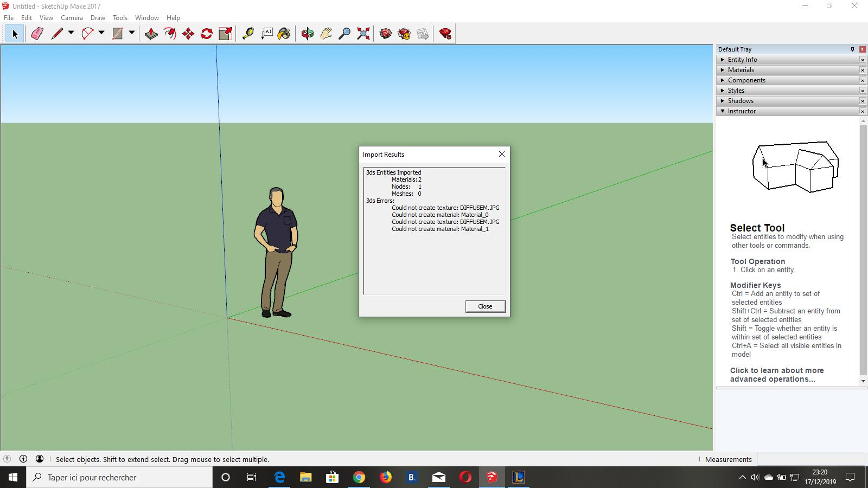This screenshot has width=868, height=488.
Task: Choose the Push/Pull tool
Action: click(151, 34)
